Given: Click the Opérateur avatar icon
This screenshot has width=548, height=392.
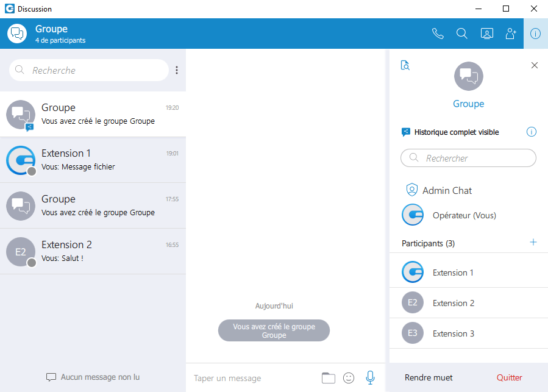Looking at the screenshot, I should [413, 215].
